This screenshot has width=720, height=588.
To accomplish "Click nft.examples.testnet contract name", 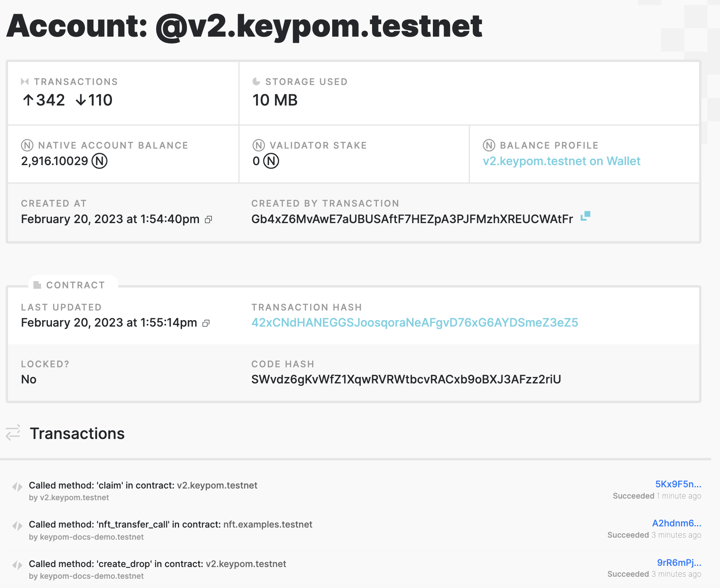I will [268, 524].
